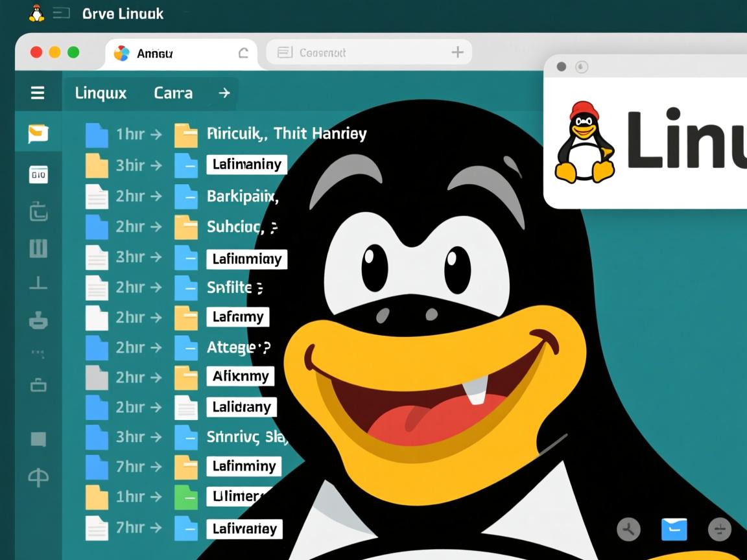Open the briefcase icon in the left sidebar

[38, 385]
